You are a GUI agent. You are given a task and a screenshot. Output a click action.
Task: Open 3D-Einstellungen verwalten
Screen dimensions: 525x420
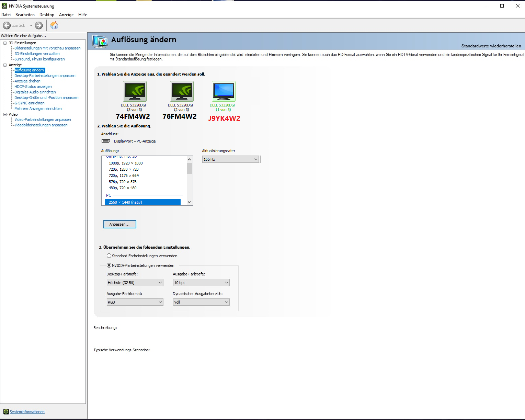pyautogui.click(x=37, y=54)
